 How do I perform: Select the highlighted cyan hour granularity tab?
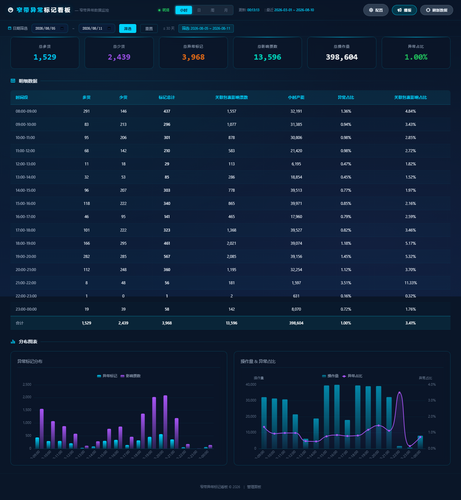(x=184, y=10)
